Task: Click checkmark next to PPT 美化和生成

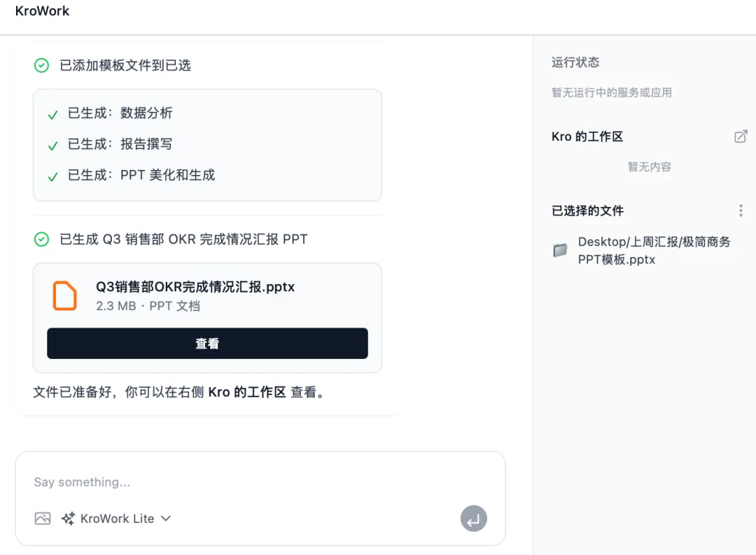Action: tap(52, 176)
